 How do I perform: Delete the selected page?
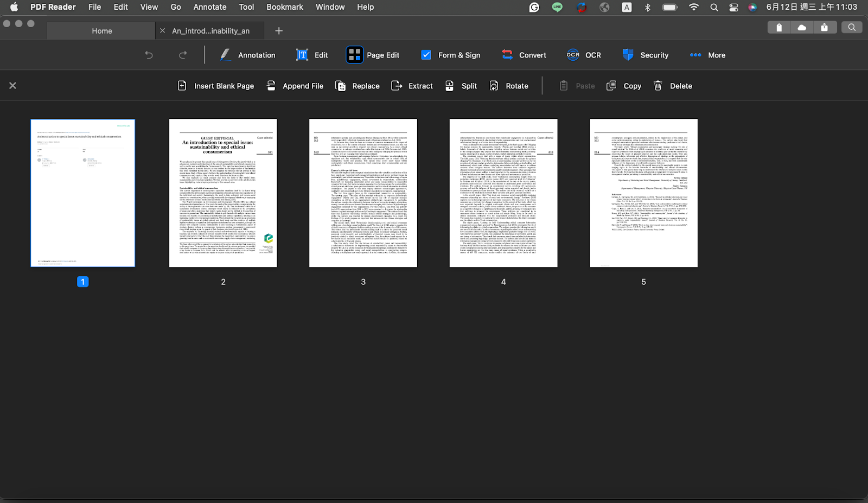coord(673,86)
